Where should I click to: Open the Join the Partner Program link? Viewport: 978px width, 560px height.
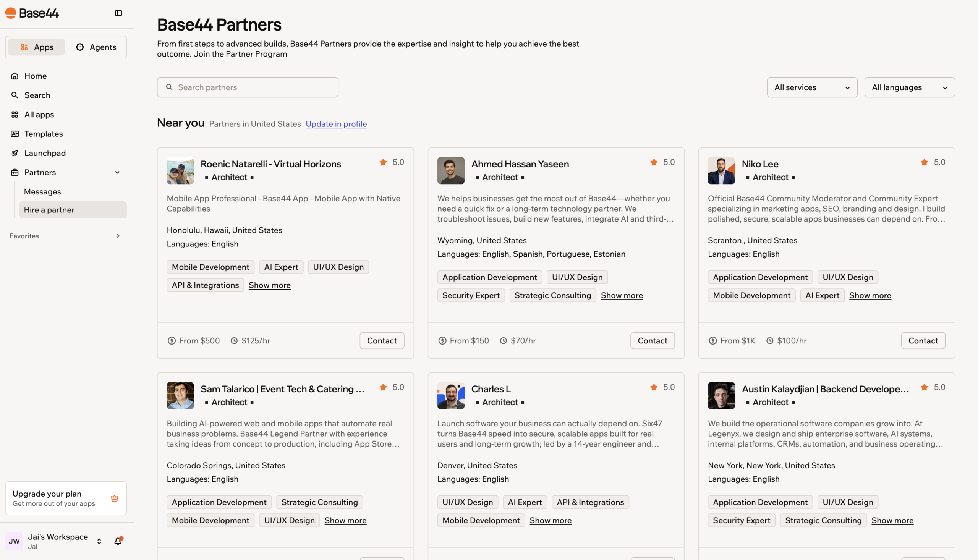coord(240,54)
